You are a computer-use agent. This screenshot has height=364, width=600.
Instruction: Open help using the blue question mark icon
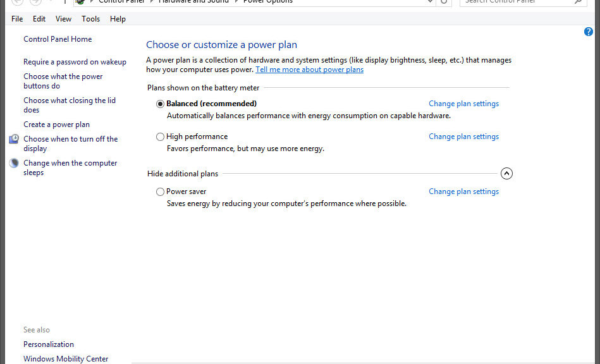pyautogui.click(x=588, y=31)
